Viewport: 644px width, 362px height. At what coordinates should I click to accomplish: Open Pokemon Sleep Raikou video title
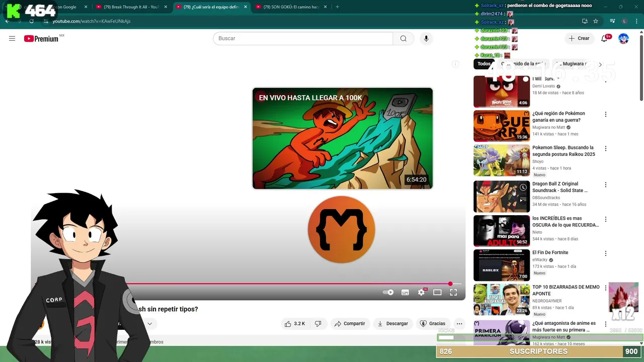tap(563, 151)
